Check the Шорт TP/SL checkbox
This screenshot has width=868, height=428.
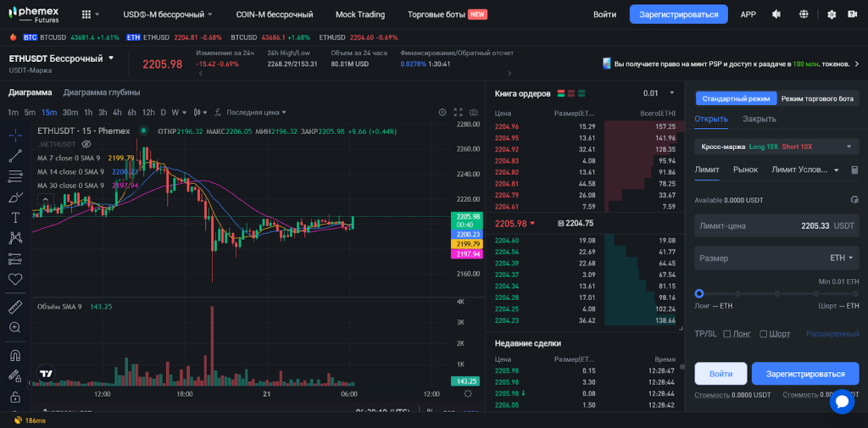coord(764,334)
